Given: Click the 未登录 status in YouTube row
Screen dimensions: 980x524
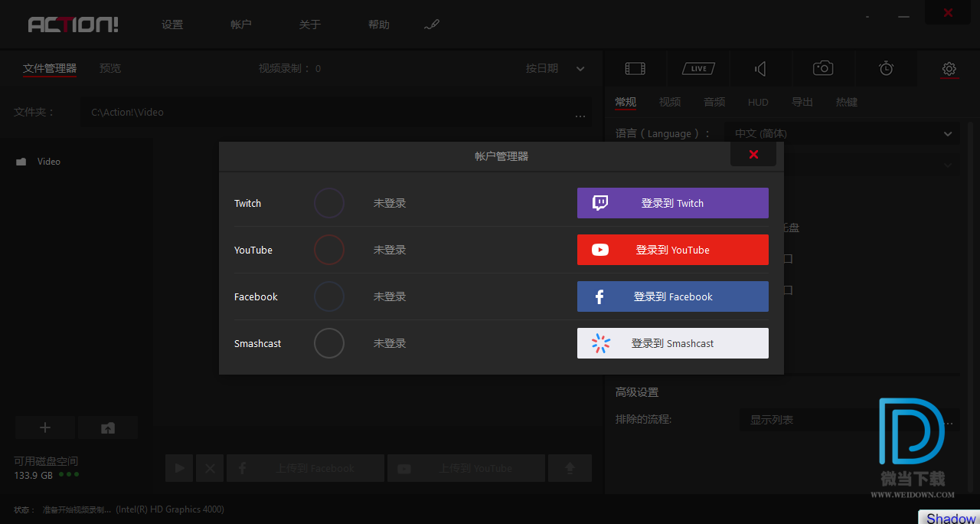Looking at the screenshot, I should (390, 250).
